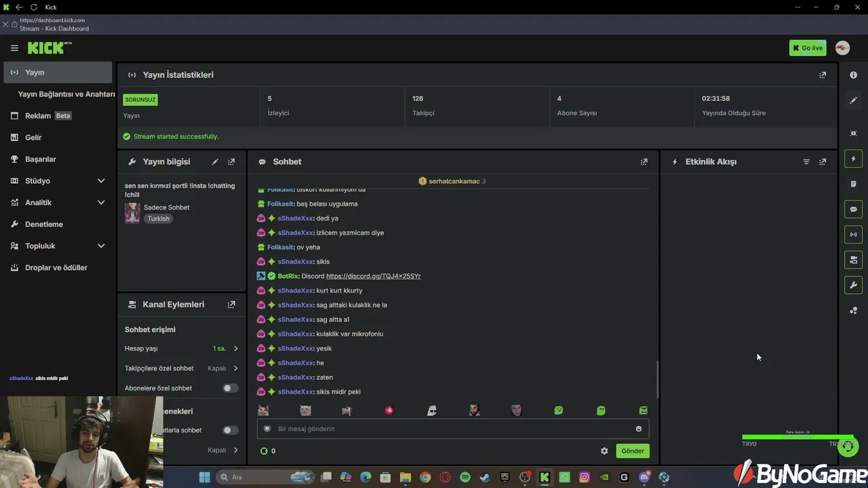The image size is (868, 488).
Task: Click the three-dots cluster icon in right sidebar
Action: 854,310
